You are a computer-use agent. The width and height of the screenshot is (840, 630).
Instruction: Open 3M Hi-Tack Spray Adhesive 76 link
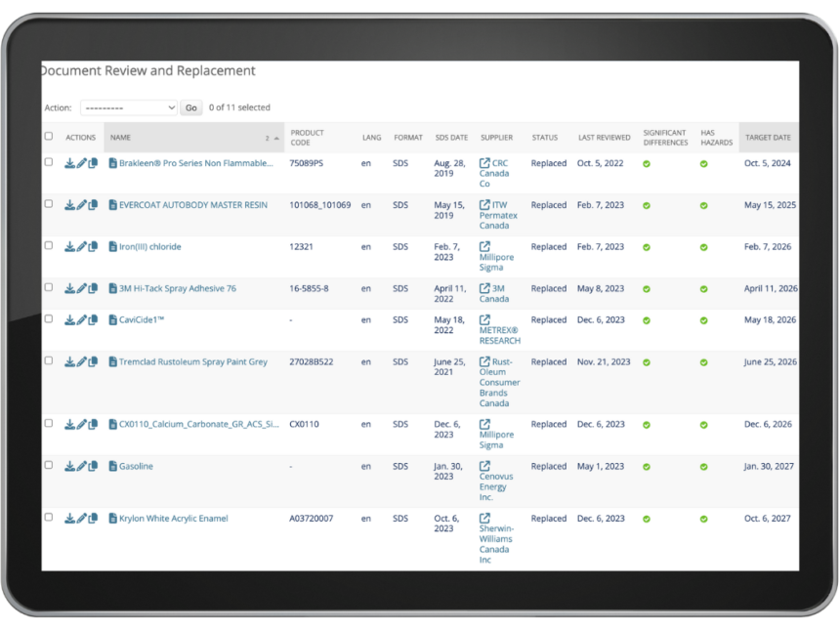(x=178, y=289)
